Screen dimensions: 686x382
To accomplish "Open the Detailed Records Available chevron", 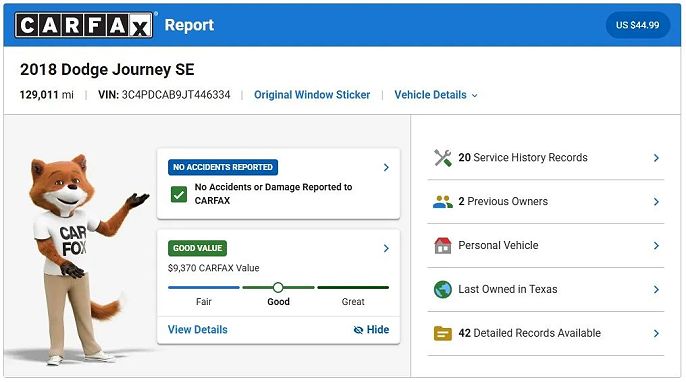I will click(x=656, y=333).
